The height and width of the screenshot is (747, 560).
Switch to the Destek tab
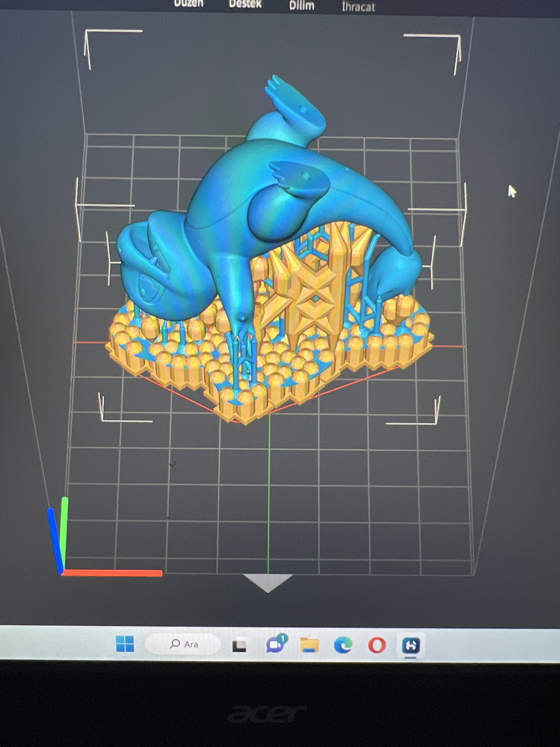click(245, 4)
